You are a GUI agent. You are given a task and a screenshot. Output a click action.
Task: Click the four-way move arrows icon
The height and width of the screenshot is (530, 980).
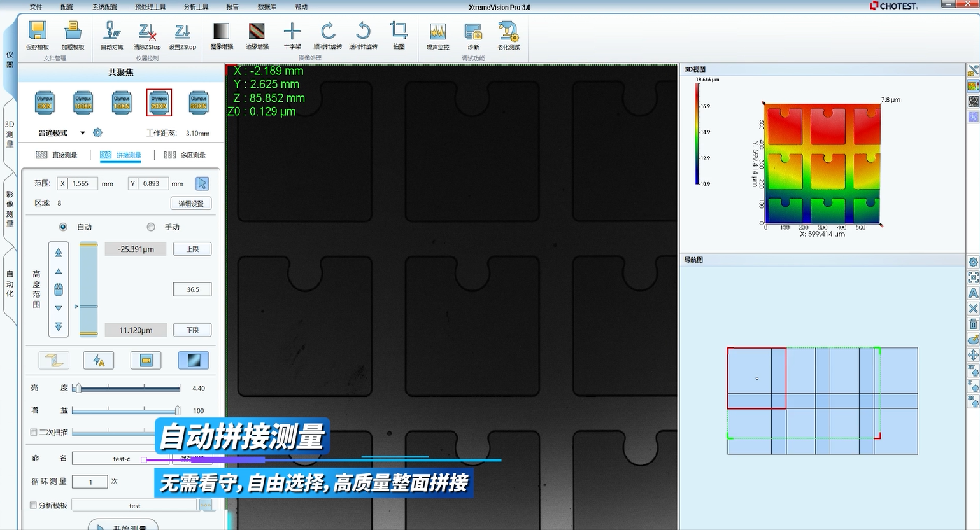pyautogui.click(x=973, y=355)
